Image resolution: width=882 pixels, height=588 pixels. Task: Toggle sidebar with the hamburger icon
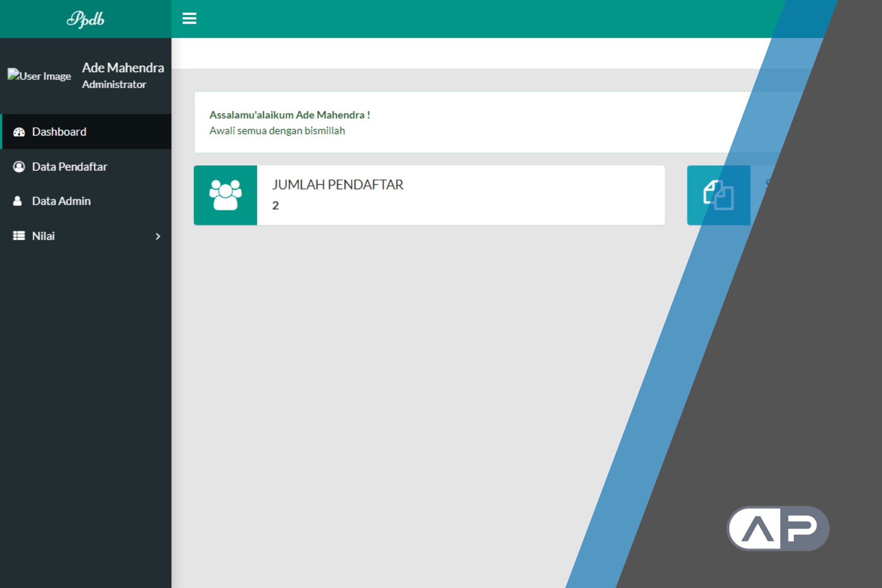click(189, 18)
